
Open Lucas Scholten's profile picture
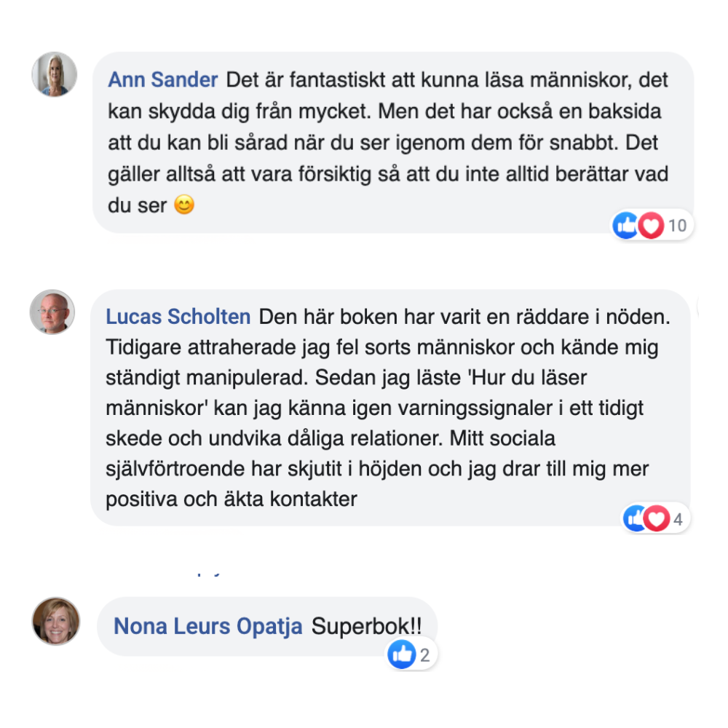52,312
